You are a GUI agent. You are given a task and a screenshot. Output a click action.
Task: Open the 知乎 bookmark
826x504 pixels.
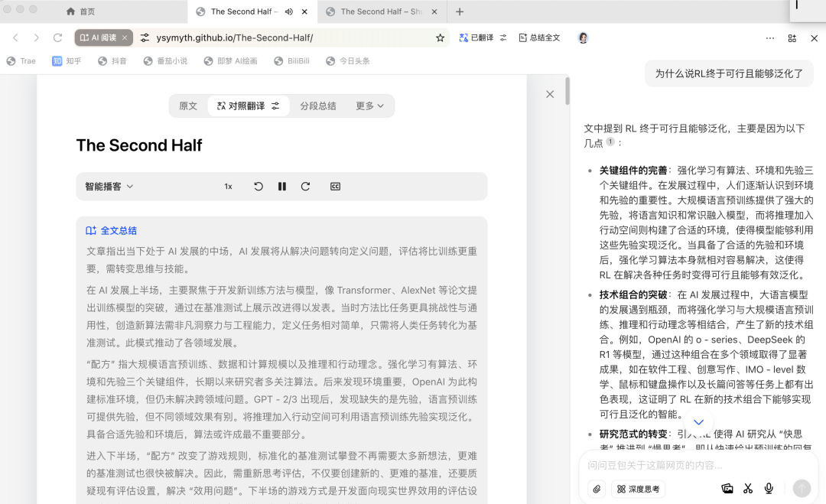point(67,61)
